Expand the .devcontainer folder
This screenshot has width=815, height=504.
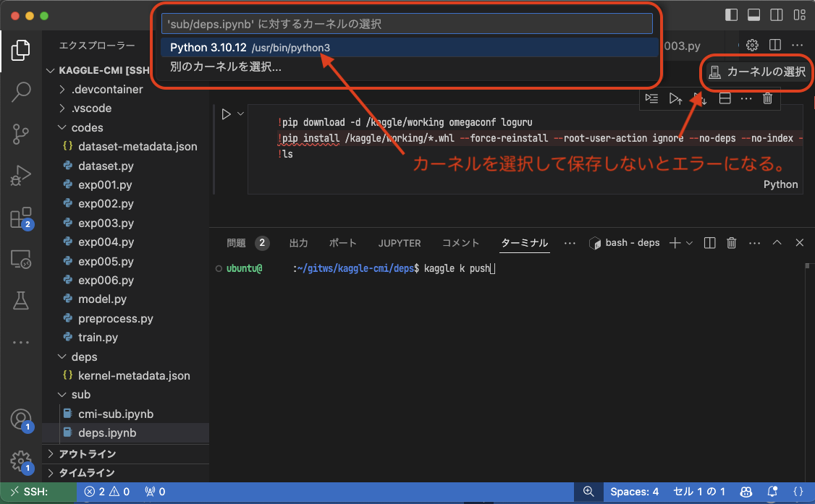(x=106, y=90)
